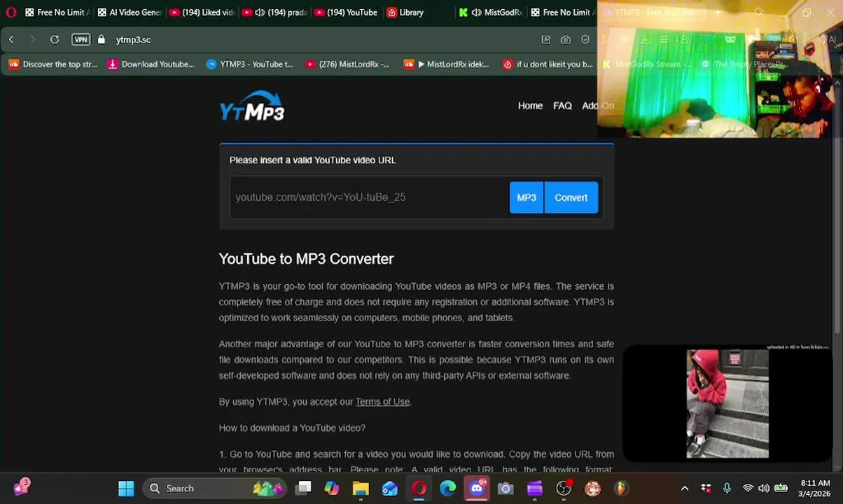Viewport: 843px width, 504px height.
Task: Go to Home in site navigation
Action: point(530,106)
